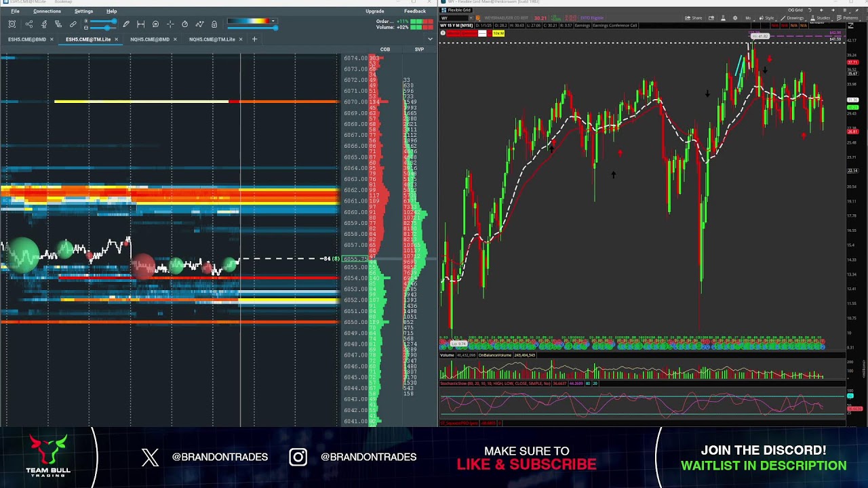
Task: Open the Help menu in Bookmap
Action: coord(111,12)
